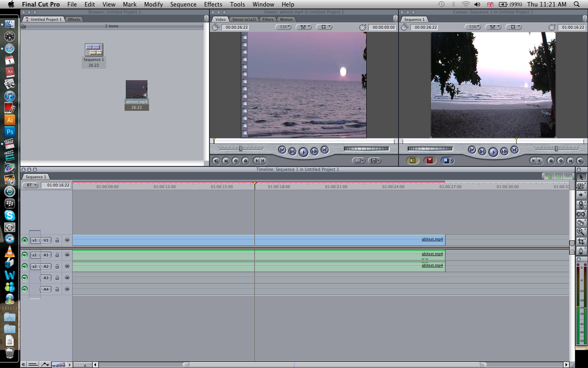588x368 pixels.
Task: Open the Viewer zoom 53% pop-up
Action: point(283,27)
